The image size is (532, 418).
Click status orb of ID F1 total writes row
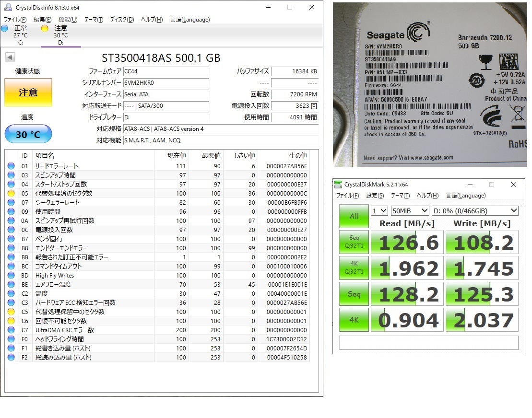[11, 348]
